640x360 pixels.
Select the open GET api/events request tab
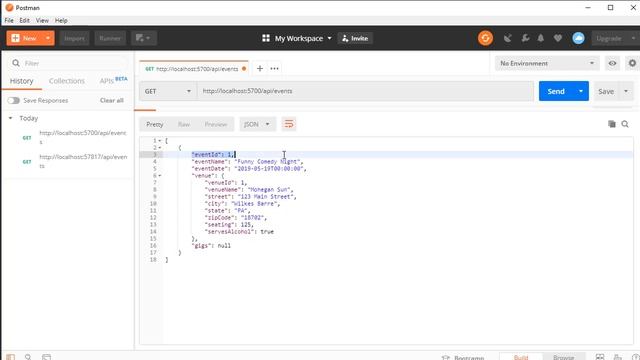pos(193,69)
